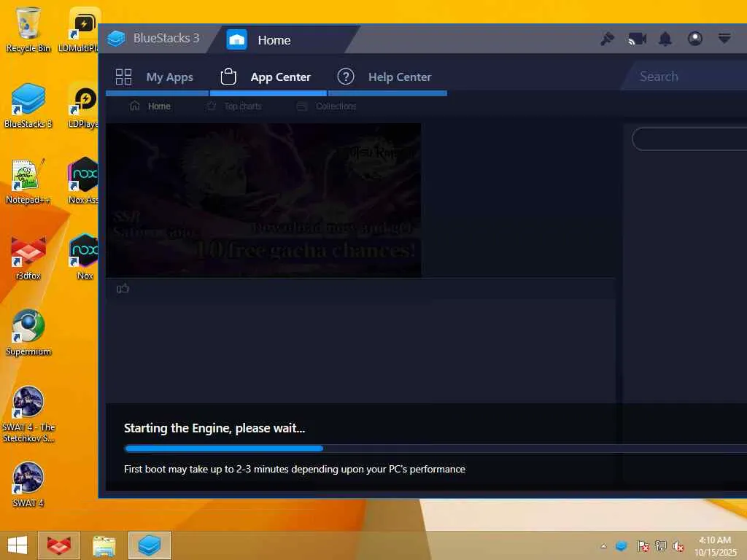Click the Search field in BlueStacks
Screen dimensions: 747x560
pyautogui.click(x=686, y=76)
